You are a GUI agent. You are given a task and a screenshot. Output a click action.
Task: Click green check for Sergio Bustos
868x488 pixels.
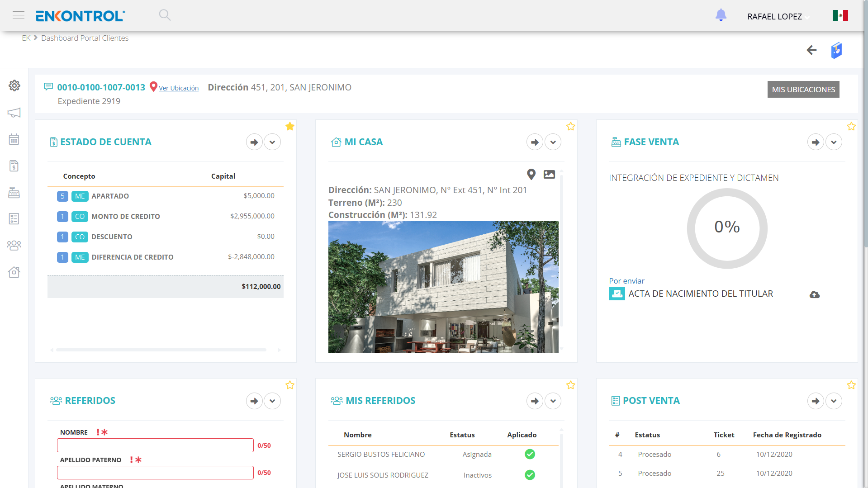530,454
